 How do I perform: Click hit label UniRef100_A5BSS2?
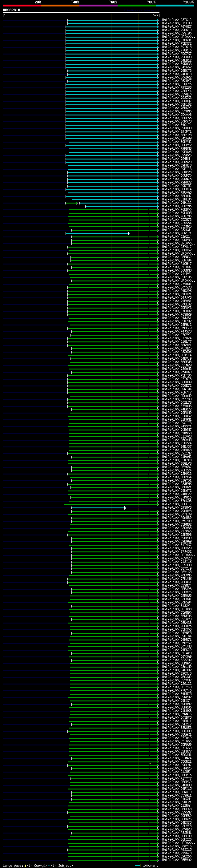(177, 44)
